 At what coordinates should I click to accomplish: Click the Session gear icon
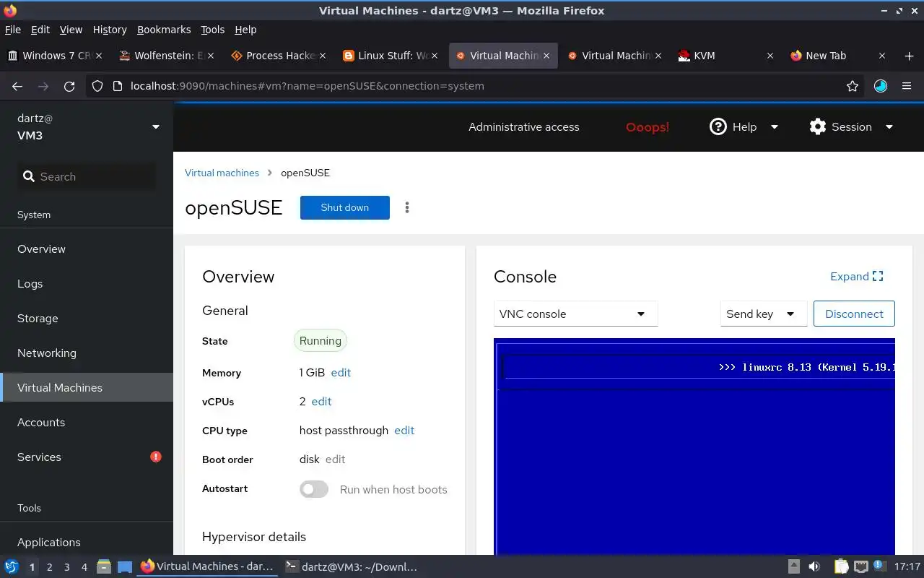pos(817,126)
